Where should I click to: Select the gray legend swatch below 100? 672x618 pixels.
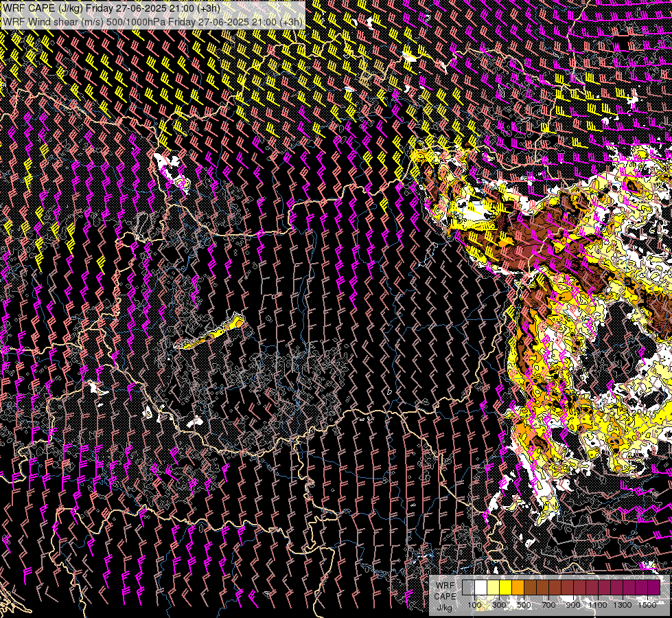(x=468, y=587)
